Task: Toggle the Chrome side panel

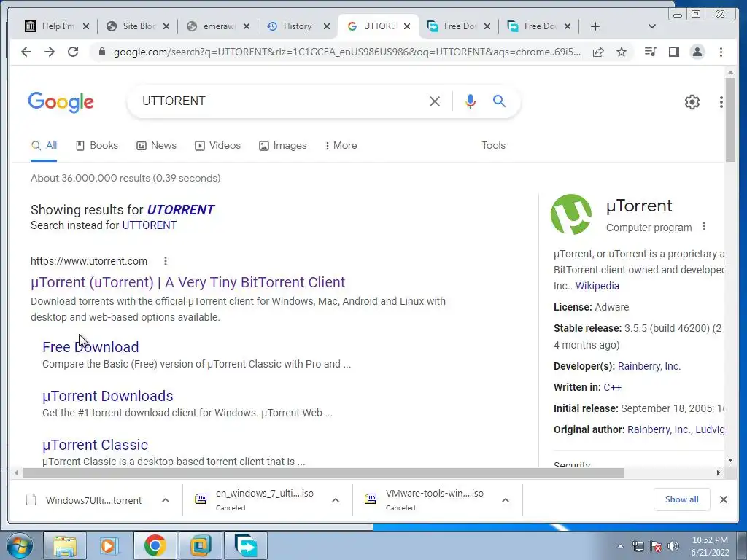Action: click(x=673, y=52)
